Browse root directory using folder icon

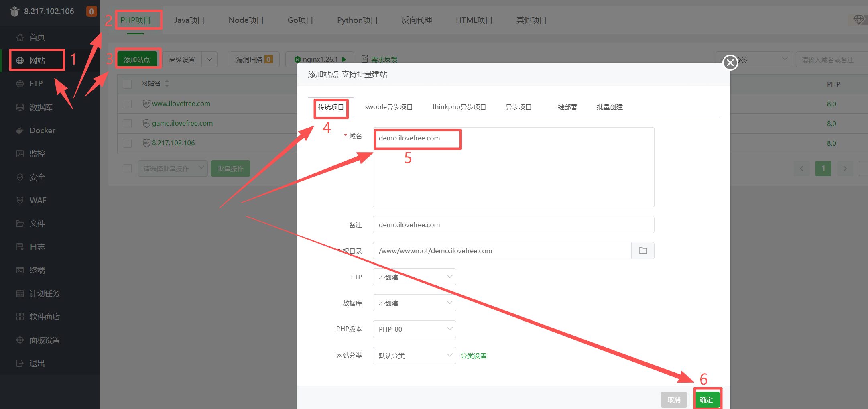(x=643, y=250)
